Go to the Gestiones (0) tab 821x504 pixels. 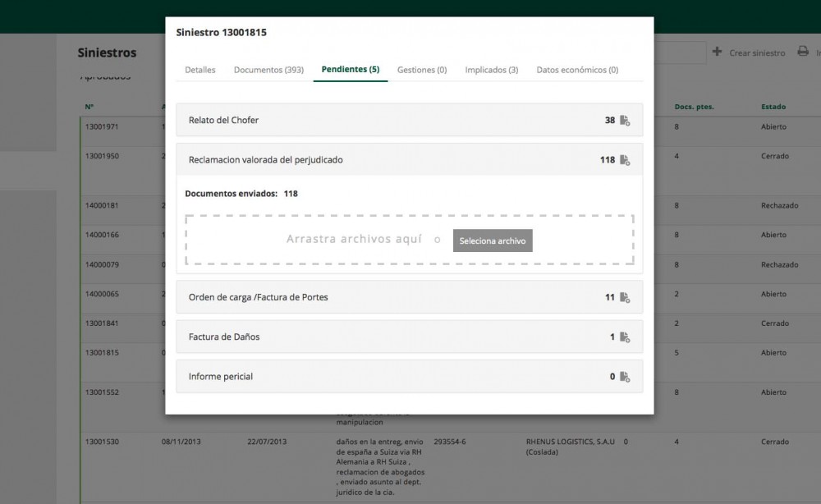[x=422, y=71]
